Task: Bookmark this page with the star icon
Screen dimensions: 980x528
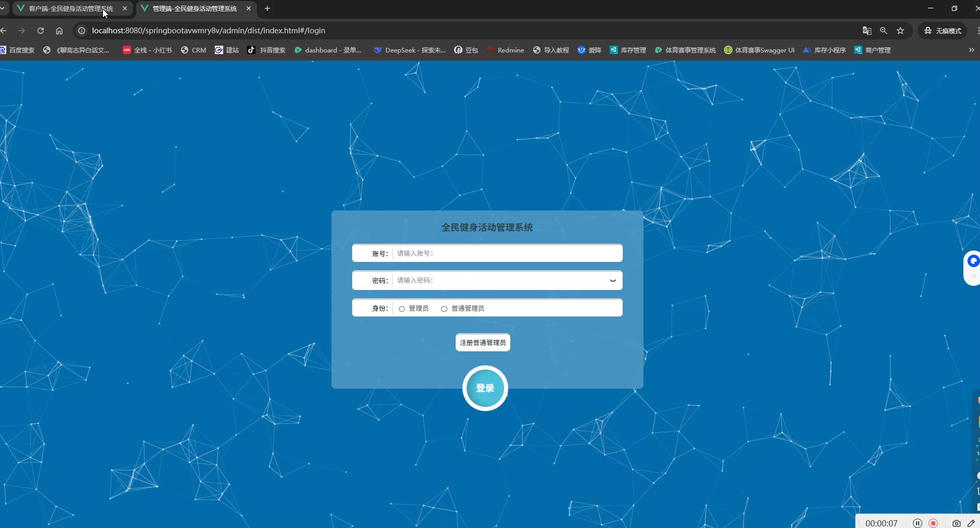Action: tap(900, 31)
